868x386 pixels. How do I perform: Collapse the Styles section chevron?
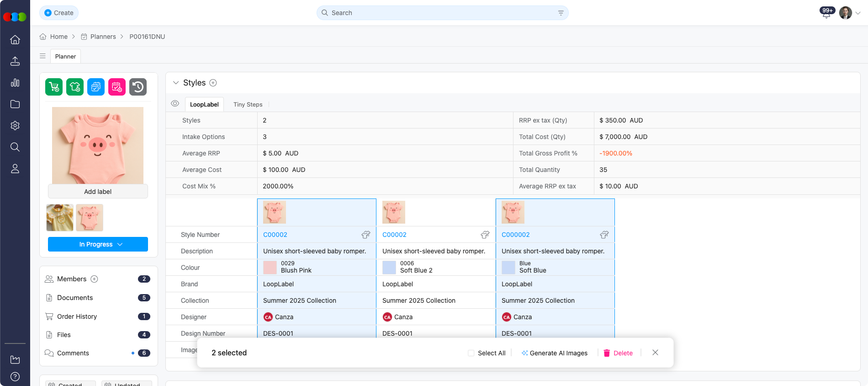(176, 83)
